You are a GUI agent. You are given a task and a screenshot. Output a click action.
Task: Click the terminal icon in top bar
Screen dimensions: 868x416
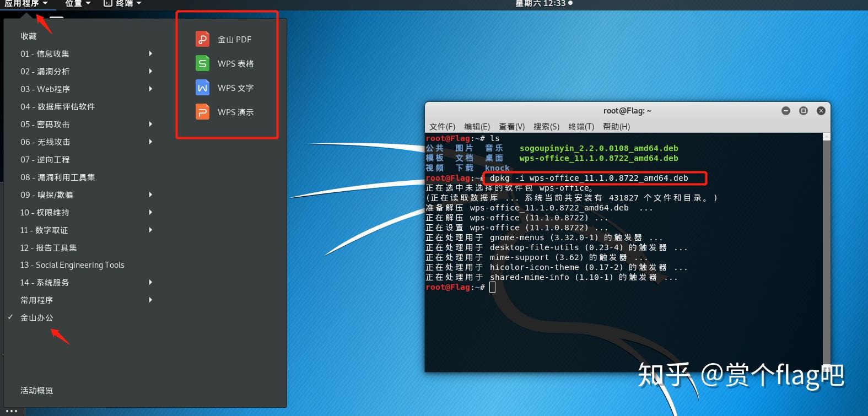(x=108, y=3)
